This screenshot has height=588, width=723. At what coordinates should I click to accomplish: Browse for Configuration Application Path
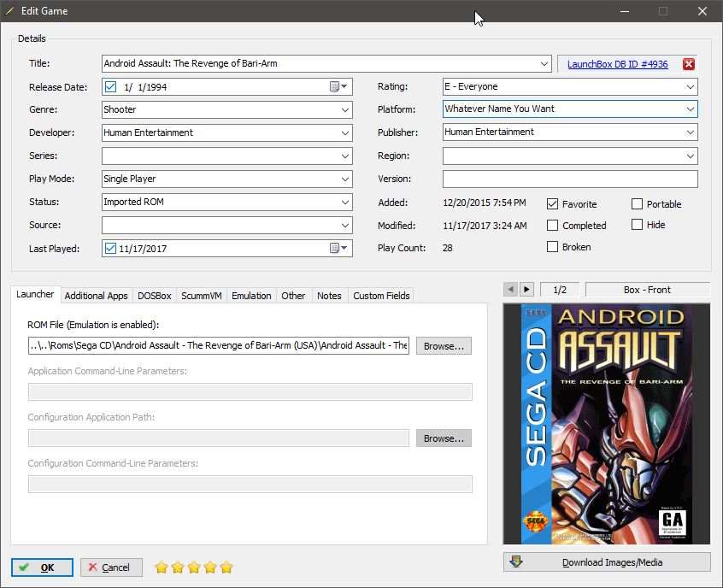coord(444,438)
